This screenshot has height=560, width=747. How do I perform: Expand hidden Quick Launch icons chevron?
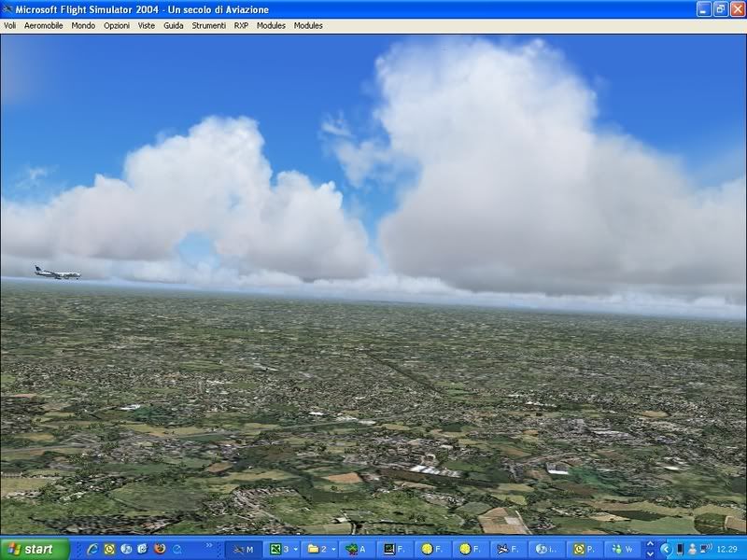(x=208, y=546)
